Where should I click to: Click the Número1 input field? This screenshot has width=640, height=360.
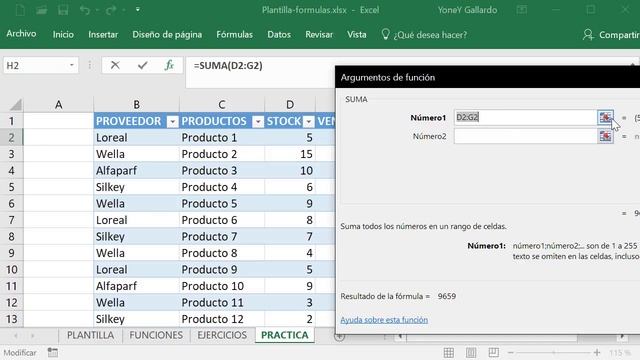click(x=526, y=118)
